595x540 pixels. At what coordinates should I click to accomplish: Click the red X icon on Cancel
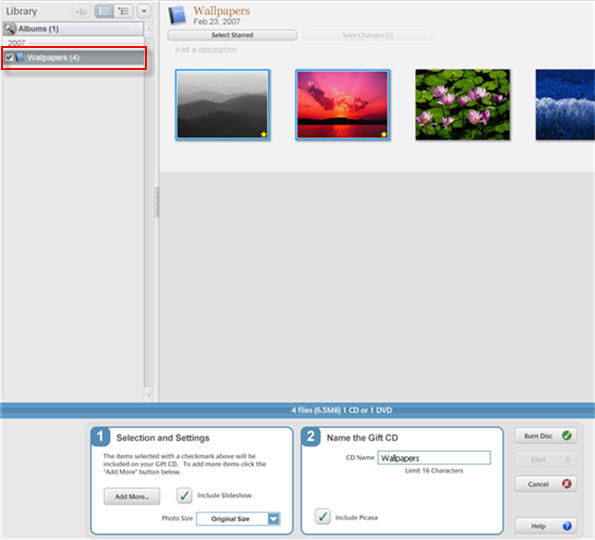point(567,483)
